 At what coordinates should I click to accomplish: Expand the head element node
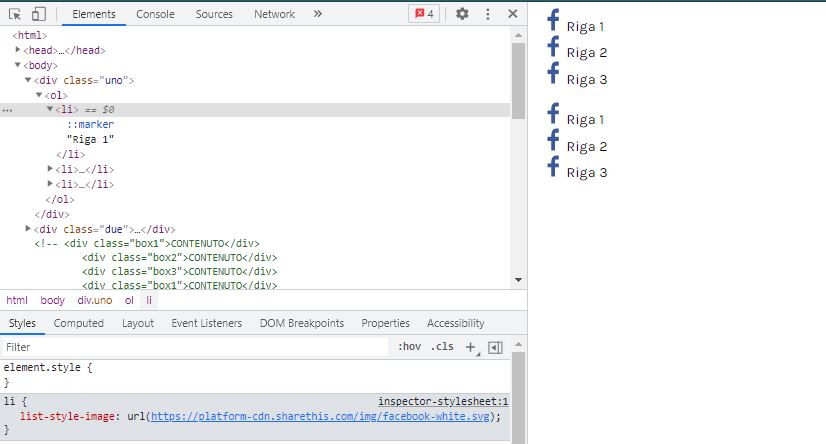[x=19, y=50]
